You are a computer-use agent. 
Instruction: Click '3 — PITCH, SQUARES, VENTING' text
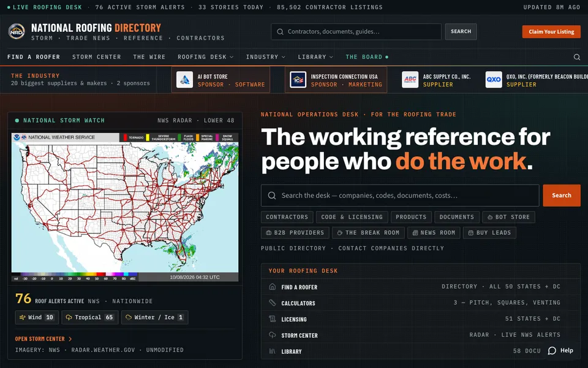pos(507,302)
